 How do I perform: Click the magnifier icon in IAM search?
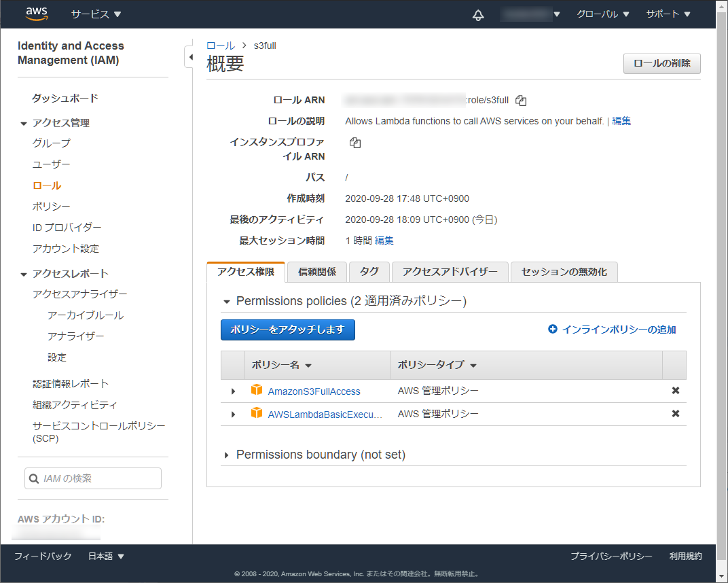[x=34, y=478]
